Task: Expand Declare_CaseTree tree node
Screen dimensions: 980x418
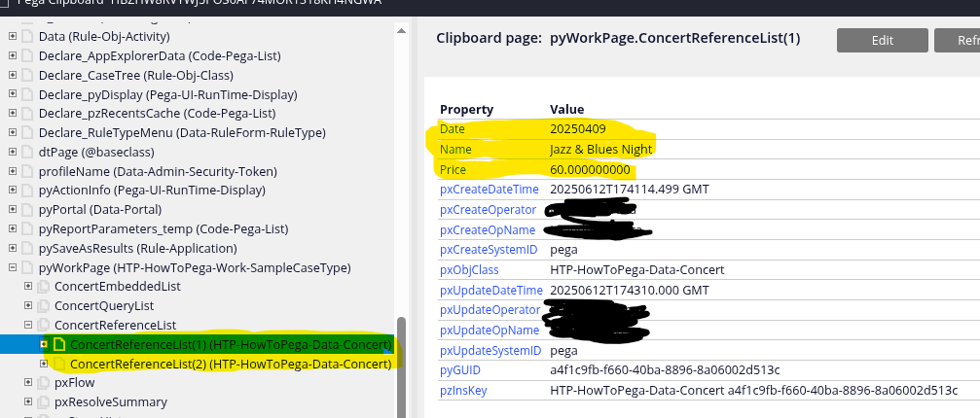Action: (13, 76)
